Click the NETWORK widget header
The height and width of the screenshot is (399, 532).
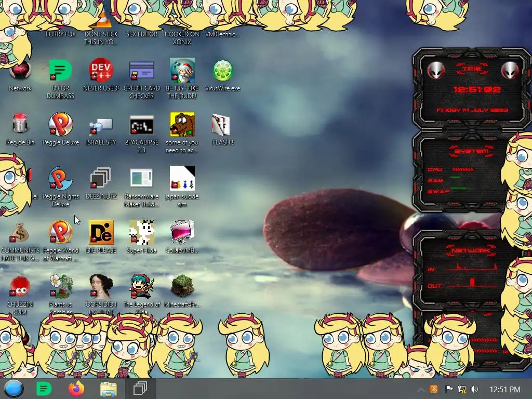point(471,250)
